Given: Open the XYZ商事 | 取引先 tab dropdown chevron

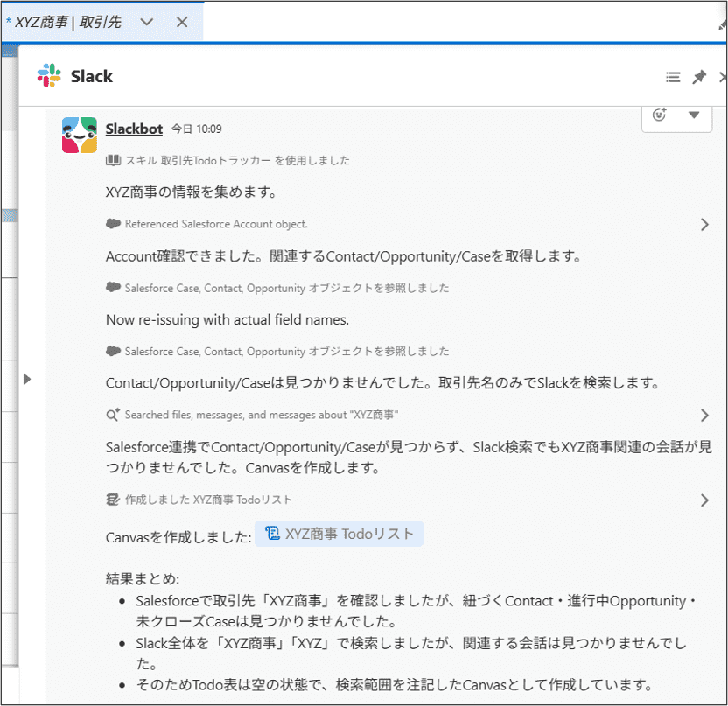Looking at the screenshot, I should click(147, 22).
